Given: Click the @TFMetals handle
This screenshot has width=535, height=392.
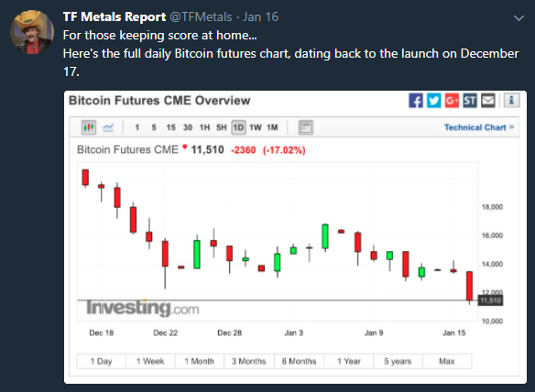Looking at the screenshot, I should click(x=201, y=16).
